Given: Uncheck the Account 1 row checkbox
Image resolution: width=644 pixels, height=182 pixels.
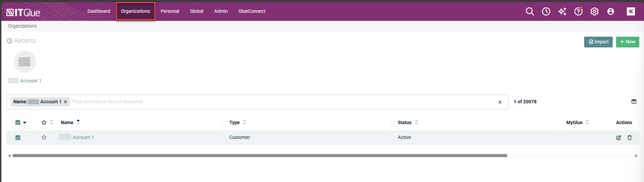Looking at the screenshot, I should [18, 138].
